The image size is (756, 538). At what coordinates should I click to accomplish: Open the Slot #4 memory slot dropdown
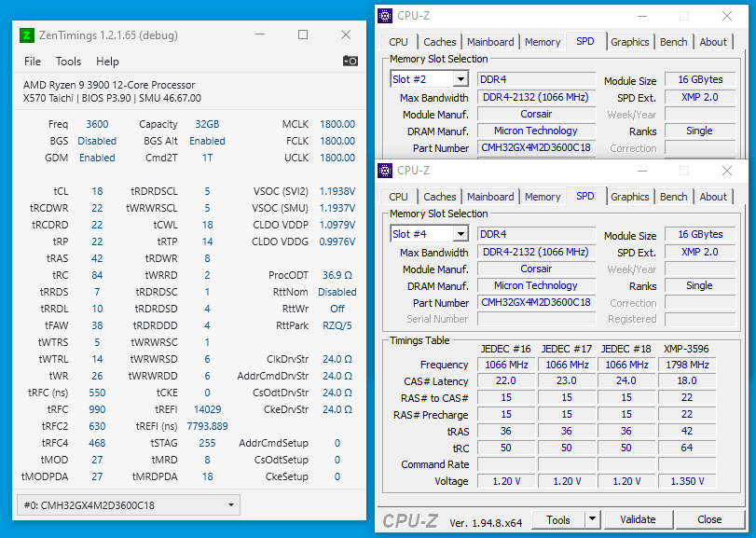pos(462,235)
